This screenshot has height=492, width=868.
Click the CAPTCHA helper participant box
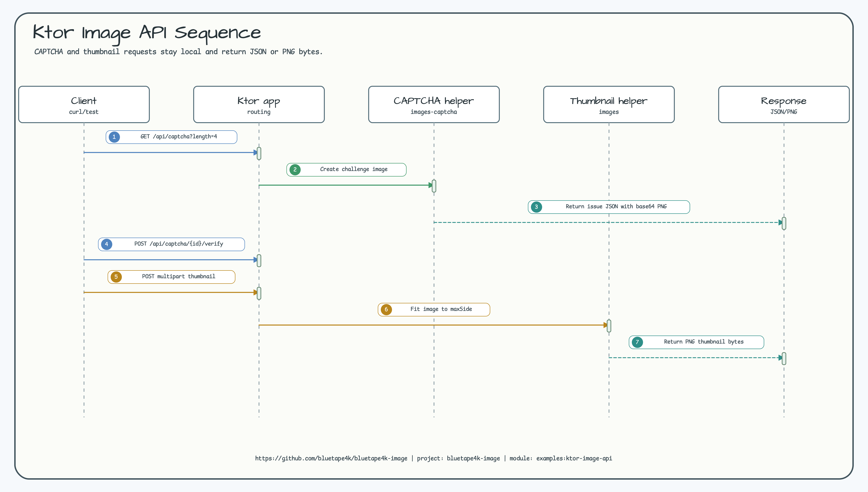pyautogui.click(x=434, y=104)
